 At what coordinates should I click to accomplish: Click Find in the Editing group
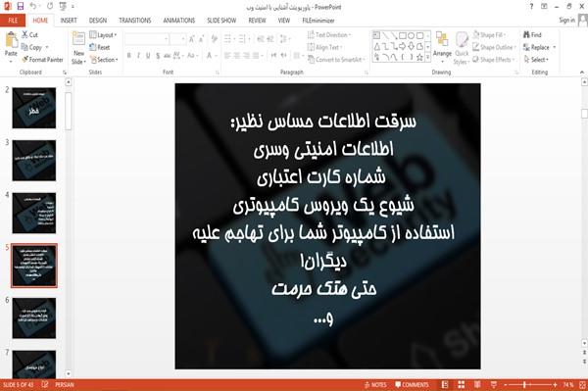(x=532, y=35)
